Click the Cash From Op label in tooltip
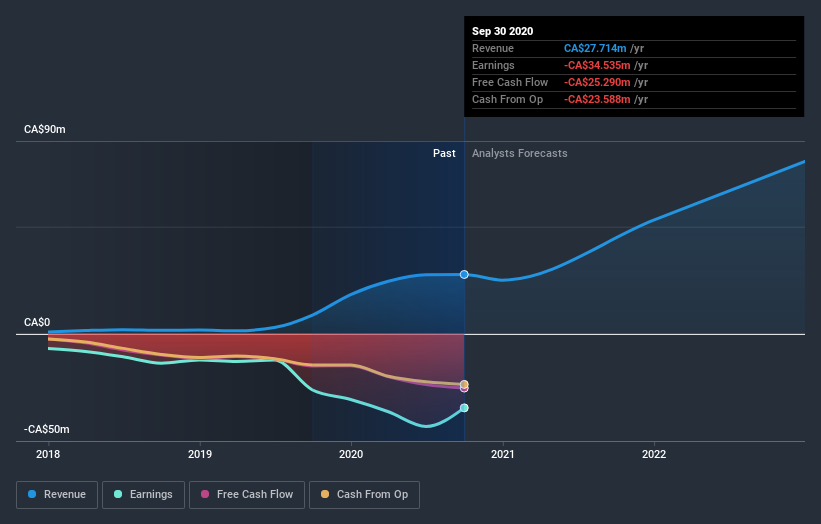 point(507,99)
